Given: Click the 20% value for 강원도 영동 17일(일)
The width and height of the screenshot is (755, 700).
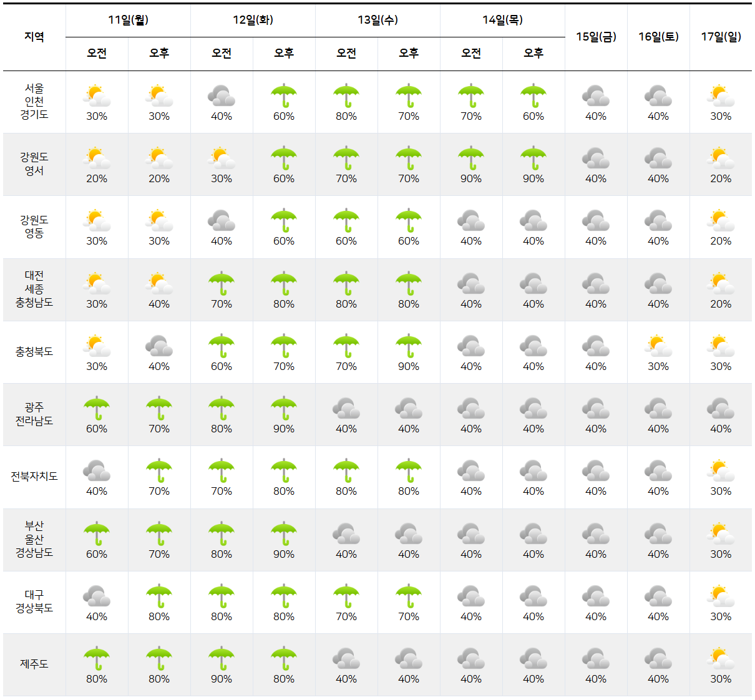Looking at the screenshot, I should coord(721,241).
